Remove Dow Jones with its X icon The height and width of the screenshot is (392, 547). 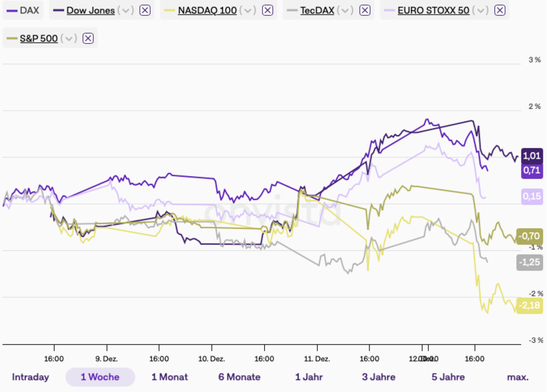[x=145, y=10]
